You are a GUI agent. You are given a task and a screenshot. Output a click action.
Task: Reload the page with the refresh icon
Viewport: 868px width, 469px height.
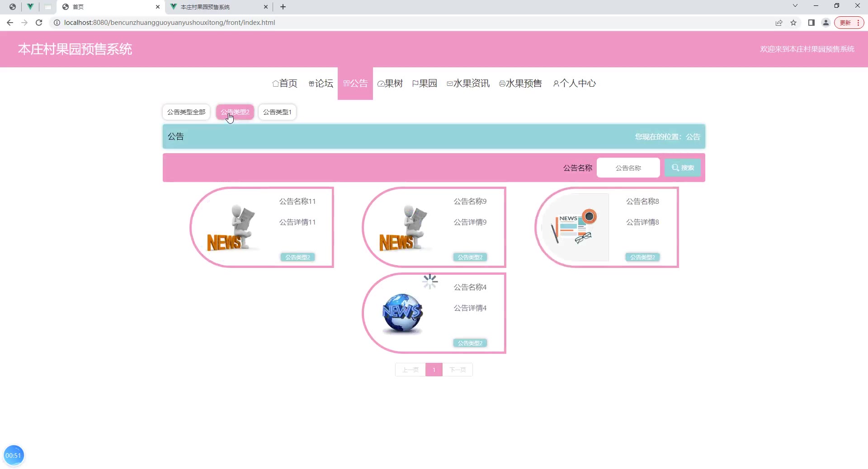pyautogui.click(x=39, y=23)
